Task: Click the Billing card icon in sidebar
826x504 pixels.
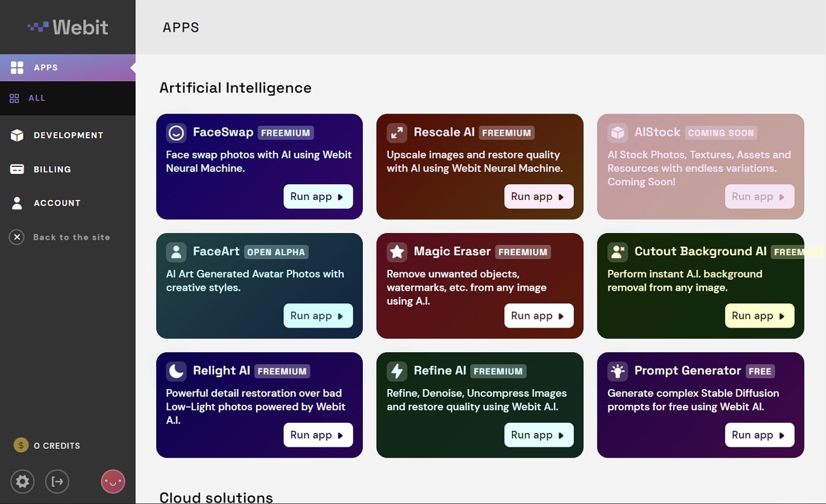Action: tap(15, 169)
